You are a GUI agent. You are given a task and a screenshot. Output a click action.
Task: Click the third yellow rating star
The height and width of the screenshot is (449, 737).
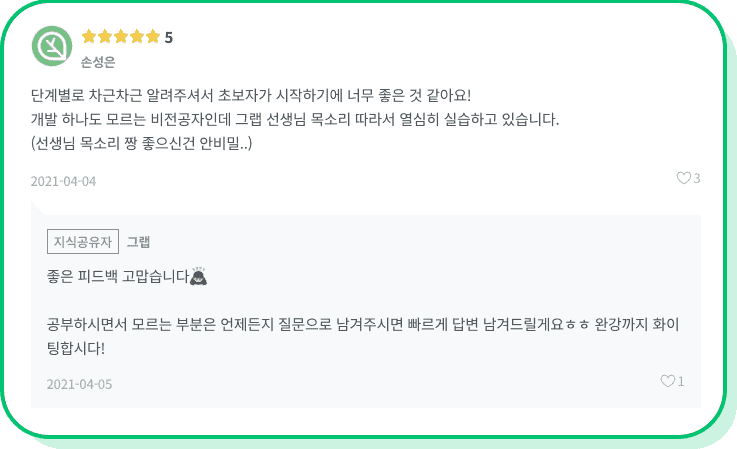[121, 37]
